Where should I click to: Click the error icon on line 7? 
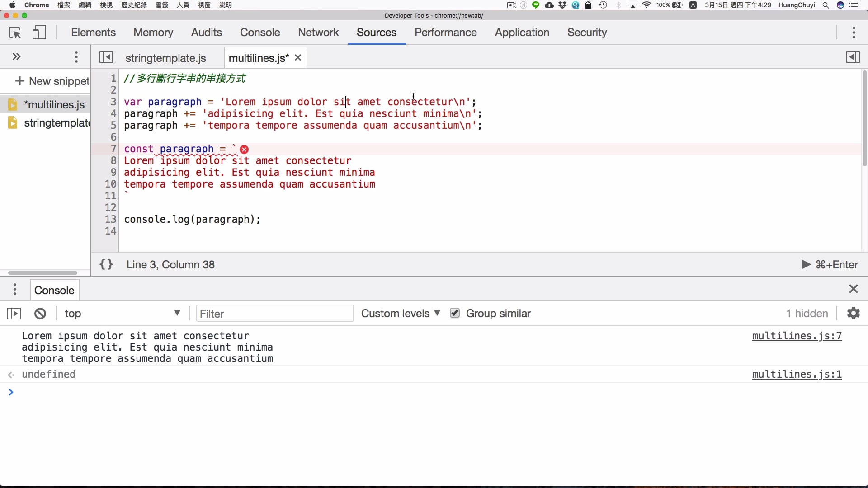(244, 150)
